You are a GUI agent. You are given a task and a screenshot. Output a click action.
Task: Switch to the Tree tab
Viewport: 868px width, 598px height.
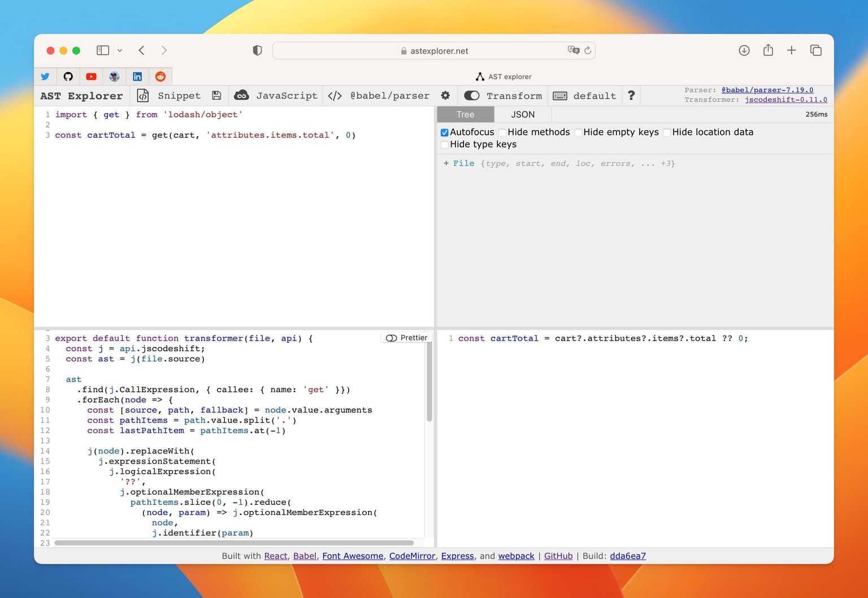pyautogui.click(x=466, y=114)
